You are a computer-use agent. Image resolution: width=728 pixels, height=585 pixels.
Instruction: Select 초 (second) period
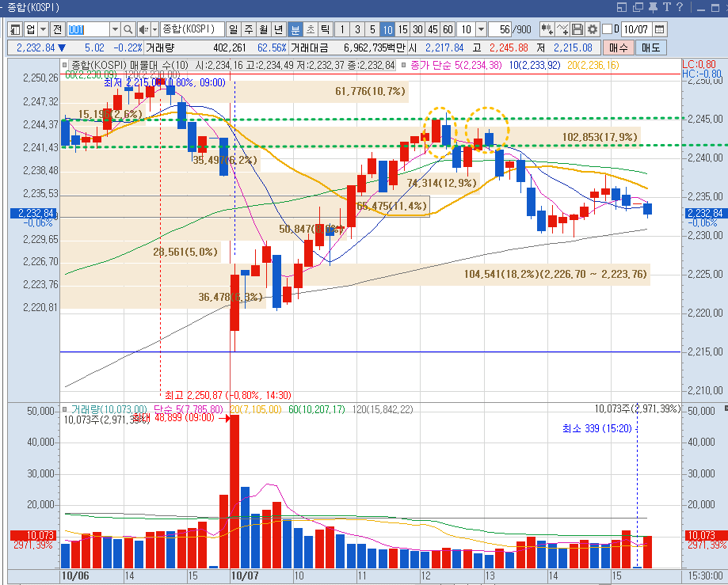311,30
